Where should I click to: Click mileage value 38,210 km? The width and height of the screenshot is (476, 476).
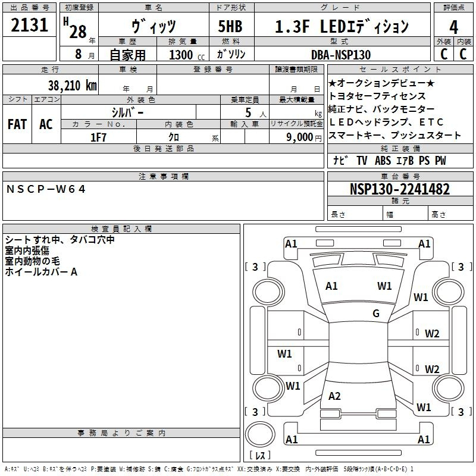click(x=72, y=85)
